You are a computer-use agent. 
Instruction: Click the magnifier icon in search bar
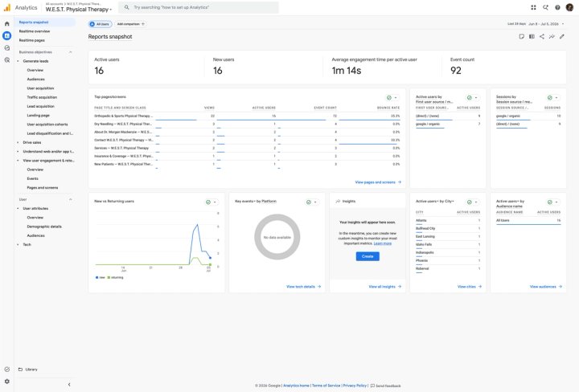click(x=127, y=7)
